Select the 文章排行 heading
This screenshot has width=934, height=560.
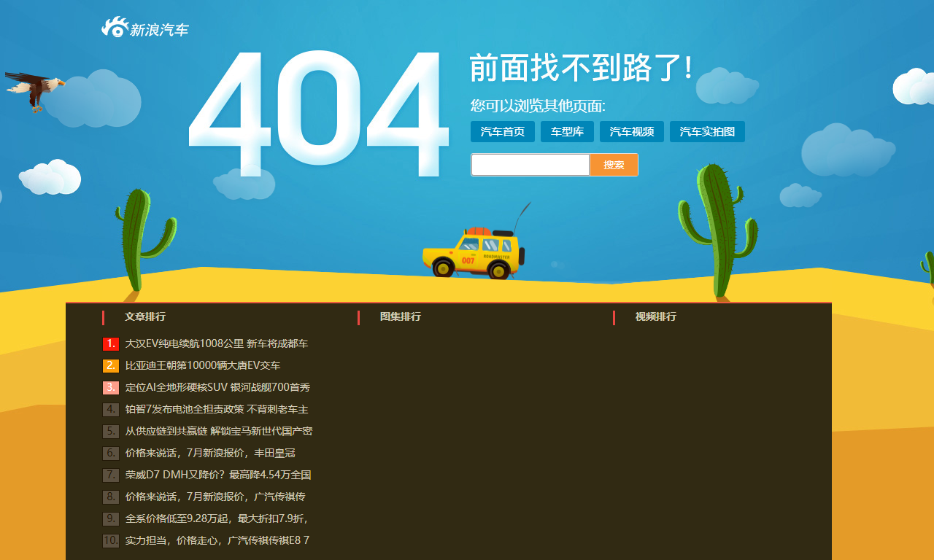(145, 316)
